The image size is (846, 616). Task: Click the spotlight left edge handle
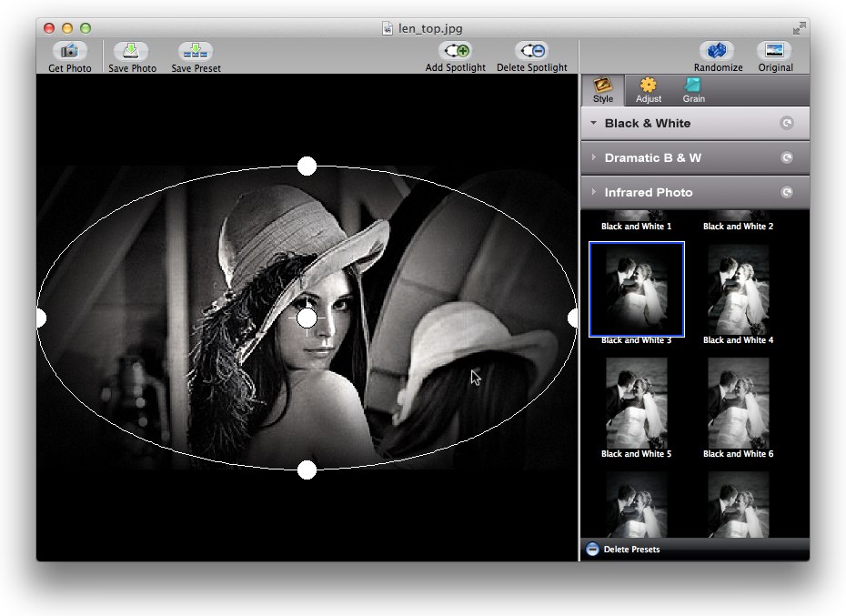tap(41, 318)
